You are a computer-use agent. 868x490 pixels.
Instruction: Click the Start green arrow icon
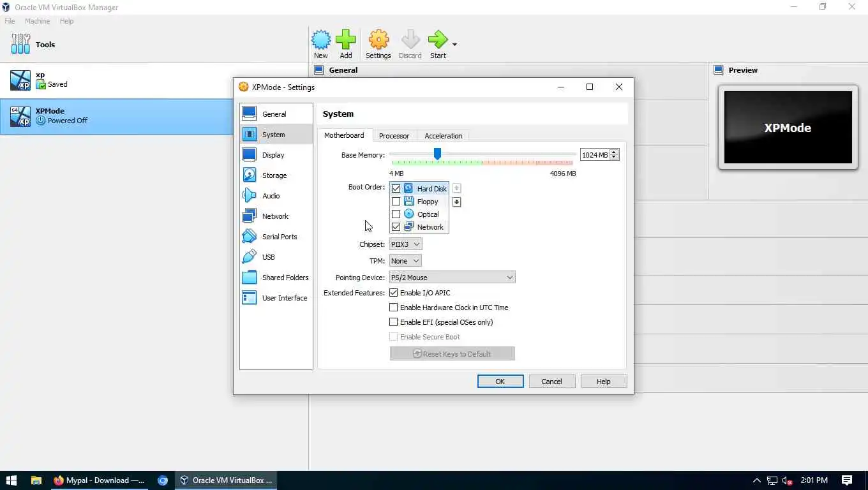click(x=438, y=40)
